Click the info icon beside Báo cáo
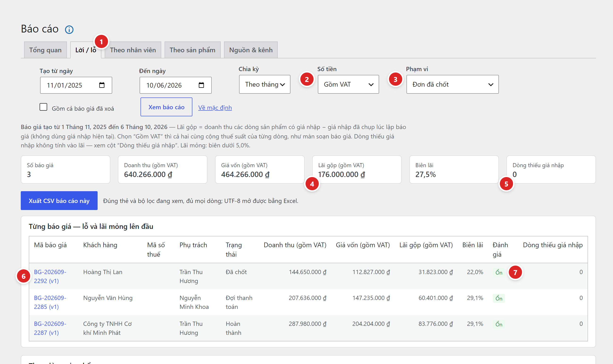This screenshot has height=364, width=613. point(69,30)
